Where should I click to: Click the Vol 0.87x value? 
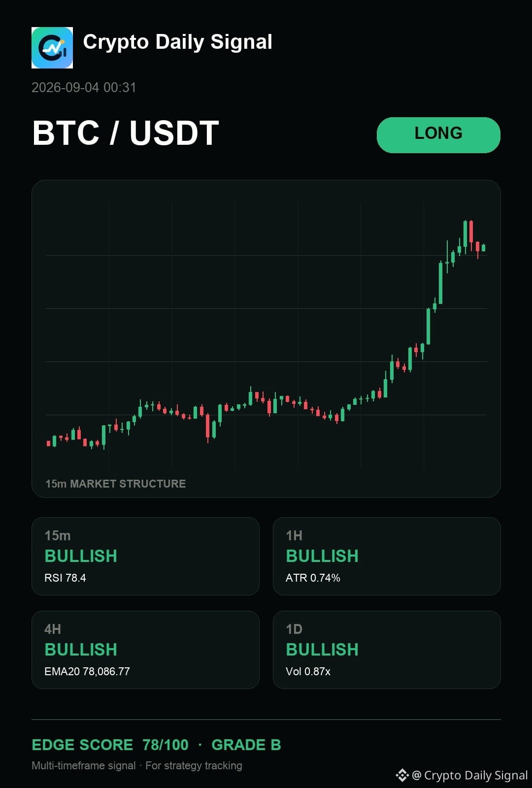[308, 671]
